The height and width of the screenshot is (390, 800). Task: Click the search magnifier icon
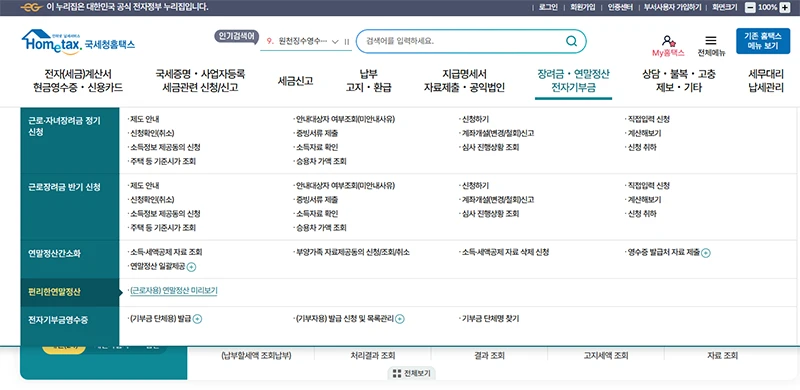pyautogui.click(x=571, y=41)
